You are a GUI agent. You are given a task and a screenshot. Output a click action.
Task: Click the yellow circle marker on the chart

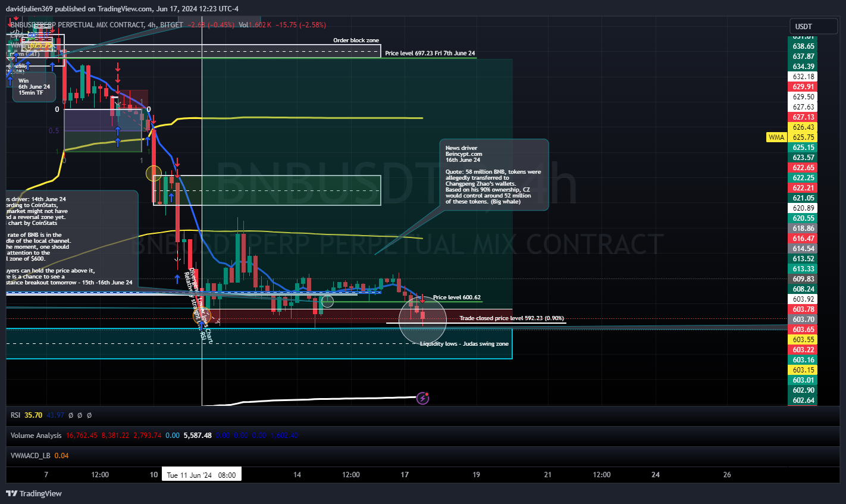click(x=154, y=174)
